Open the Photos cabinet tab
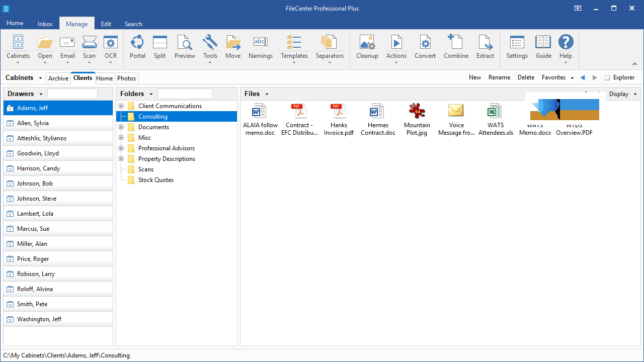This screenshot has height=362, width=644. (x=127, y=78)
